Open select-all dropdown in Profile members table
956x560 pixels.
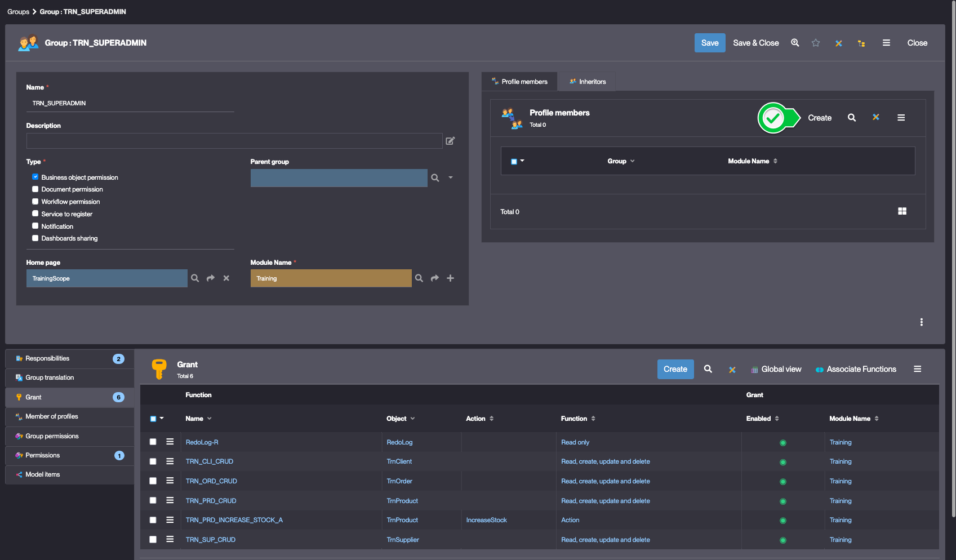click(522, 161)
